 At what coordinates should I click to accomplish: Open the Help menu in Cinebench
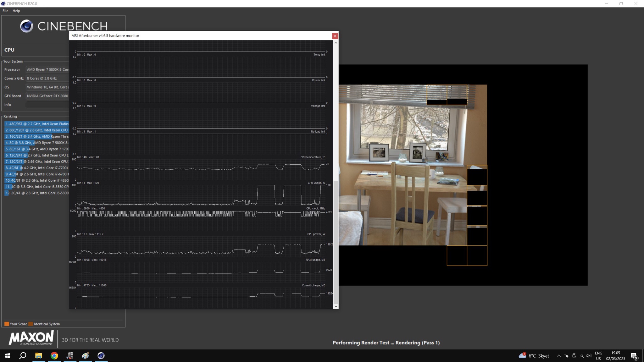click(x=16, y=11)
